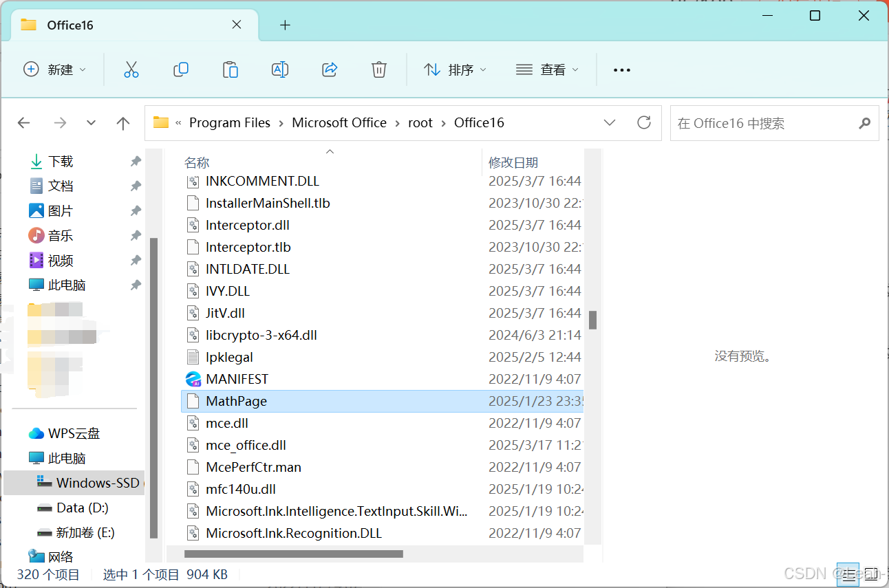Select Microsoft.Ink.Recognition.DLL file

[x=294, y=533]
